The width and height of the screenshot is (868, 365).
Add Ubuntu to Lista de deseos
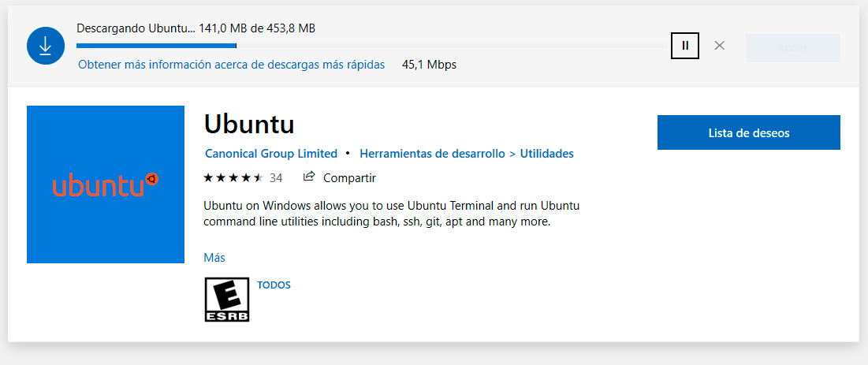[x=748, y=133]
